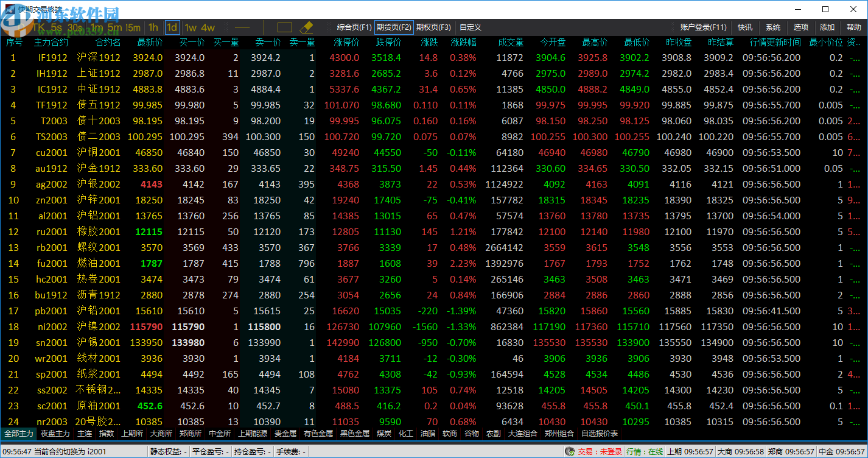868x458 pixels.
Task: Select the 1m chart period
Action: (x=97, y=27)
